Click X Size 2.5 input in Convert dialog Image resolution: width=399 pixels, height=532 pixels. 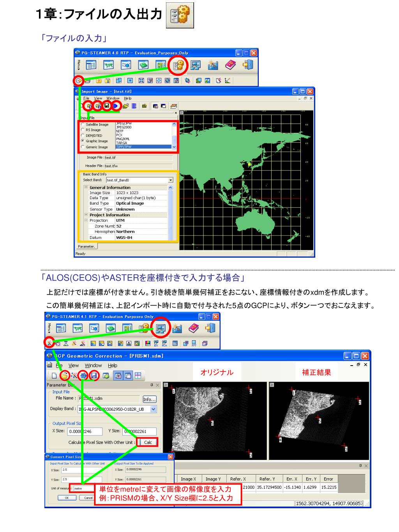[x=81, y=470]
